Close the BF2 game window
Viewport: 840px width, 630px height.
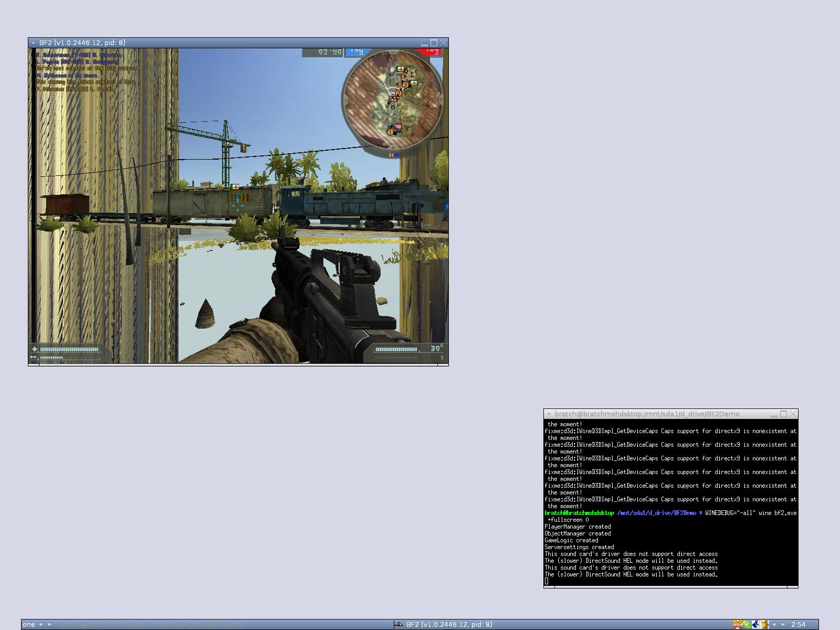[x=444, y=43]
